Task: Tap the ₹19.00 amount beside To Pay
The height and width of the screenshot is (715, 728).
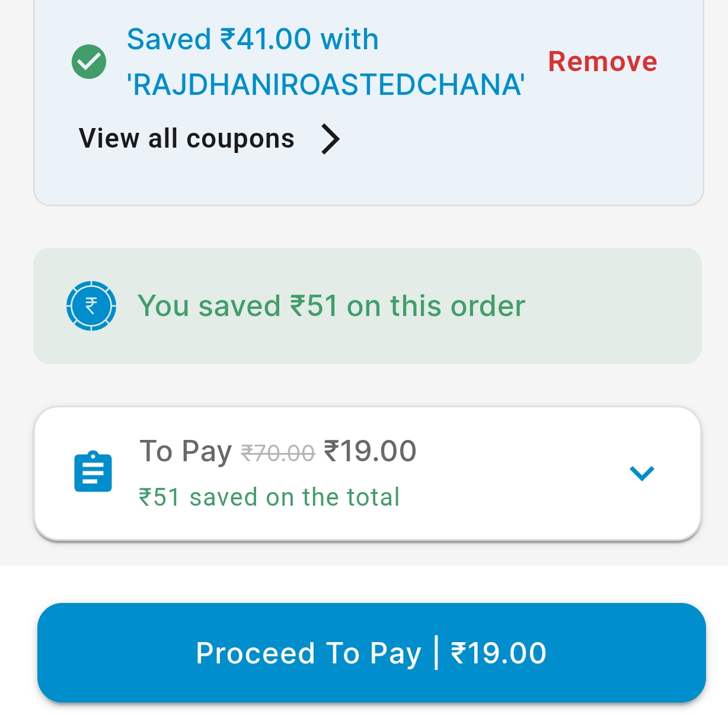Action: (370, 451)
